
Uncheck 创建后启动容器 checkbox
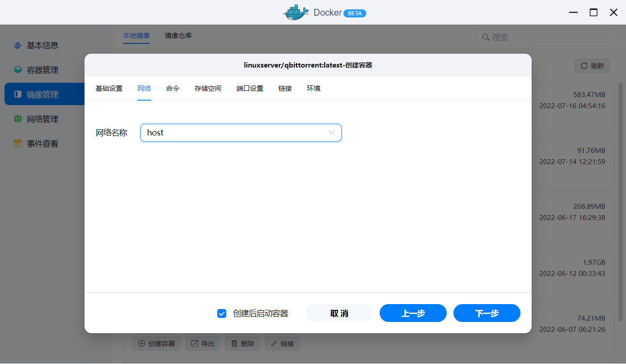point(222,313)
